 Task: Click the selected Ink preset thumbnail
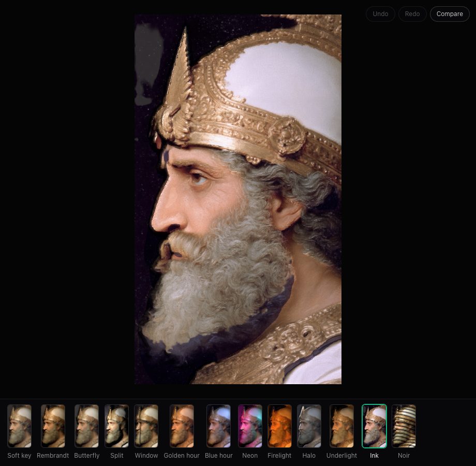[374, 426]
